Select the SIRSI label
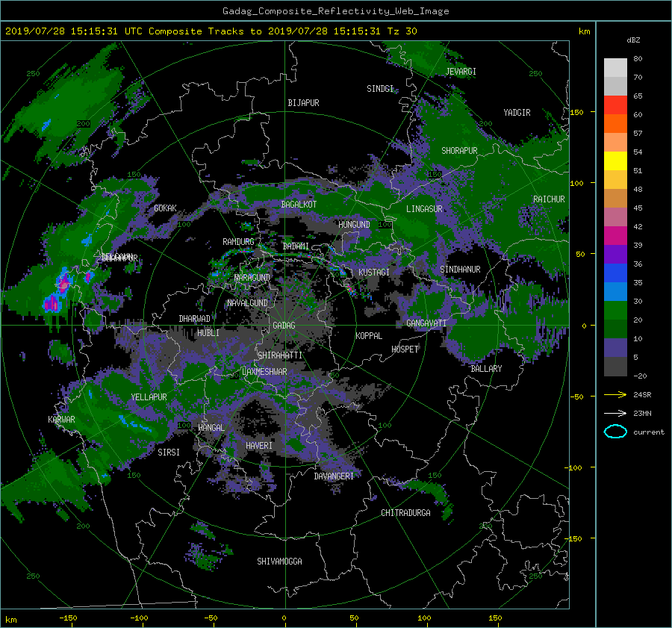The image size is (672, 628). pyautogui.click(x=169, y=453)
